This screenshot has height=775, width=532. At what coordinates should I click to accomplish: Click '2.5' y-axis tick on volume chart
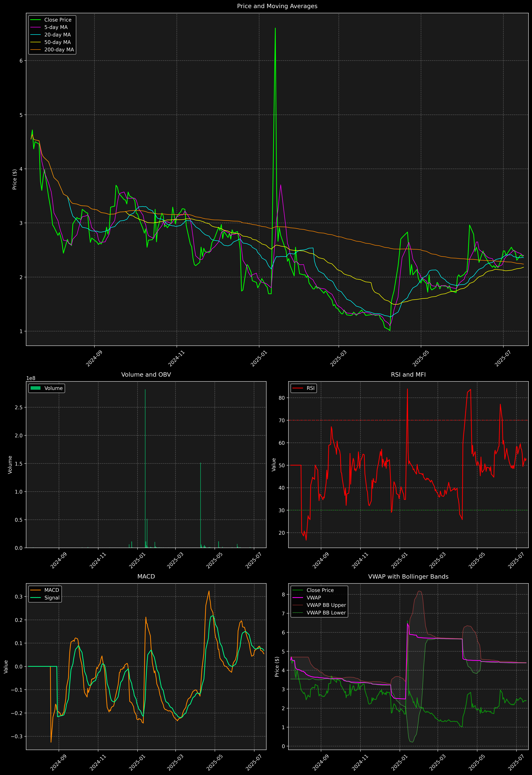click(x=19, y=407)
